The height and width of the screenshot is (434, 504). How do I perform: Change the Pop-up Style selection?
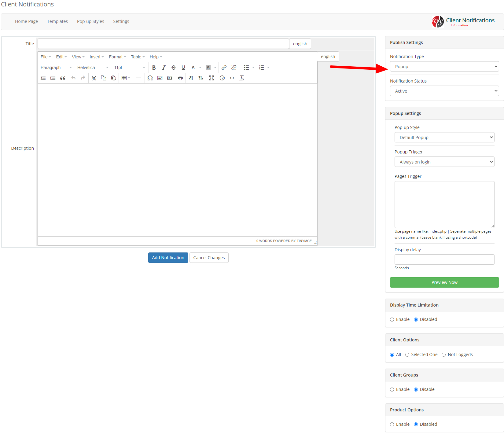click(x=444, y=137)
